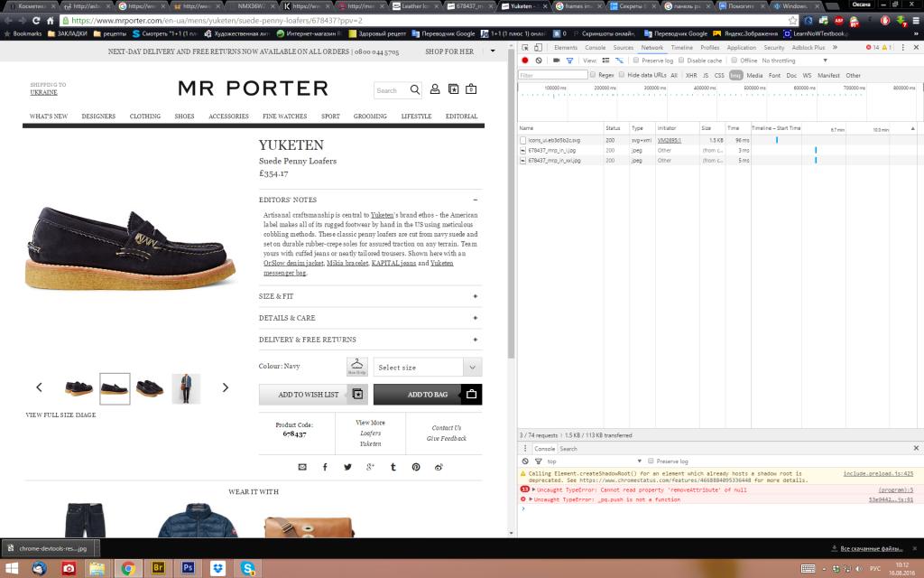Open Photoshop from the taskbar
Screen dimensions: 924x578
click(x=189, y=568)
